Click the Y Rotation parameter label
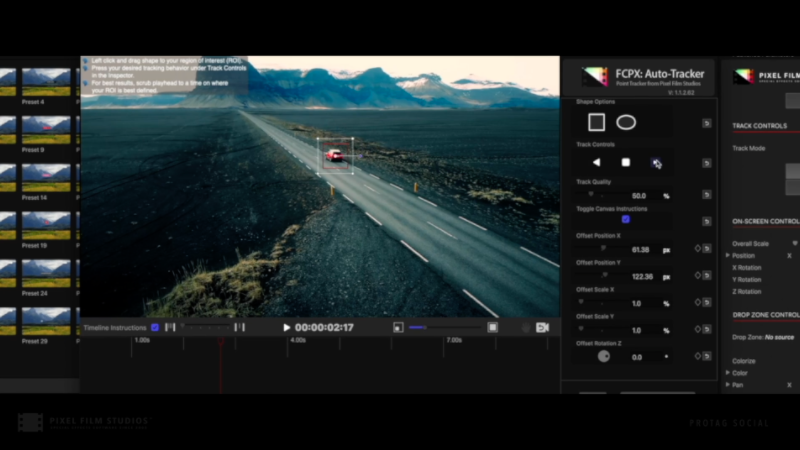 point(746,280)
